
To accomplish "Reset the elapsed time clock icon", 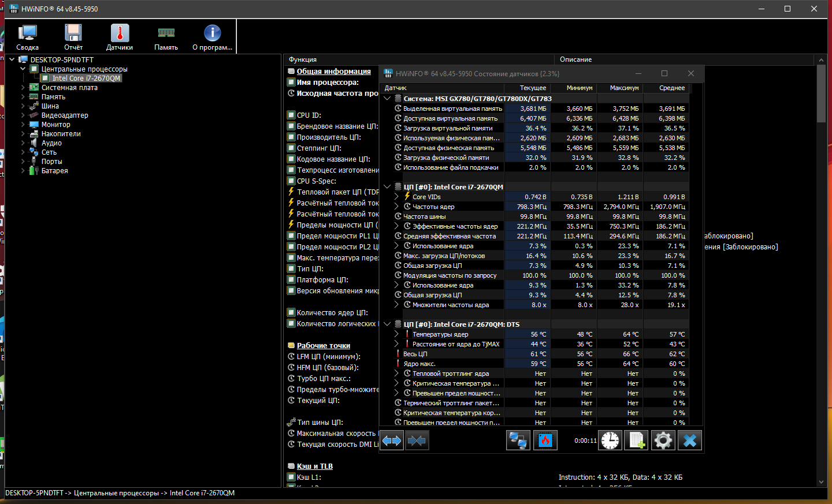I will (610, 440).
